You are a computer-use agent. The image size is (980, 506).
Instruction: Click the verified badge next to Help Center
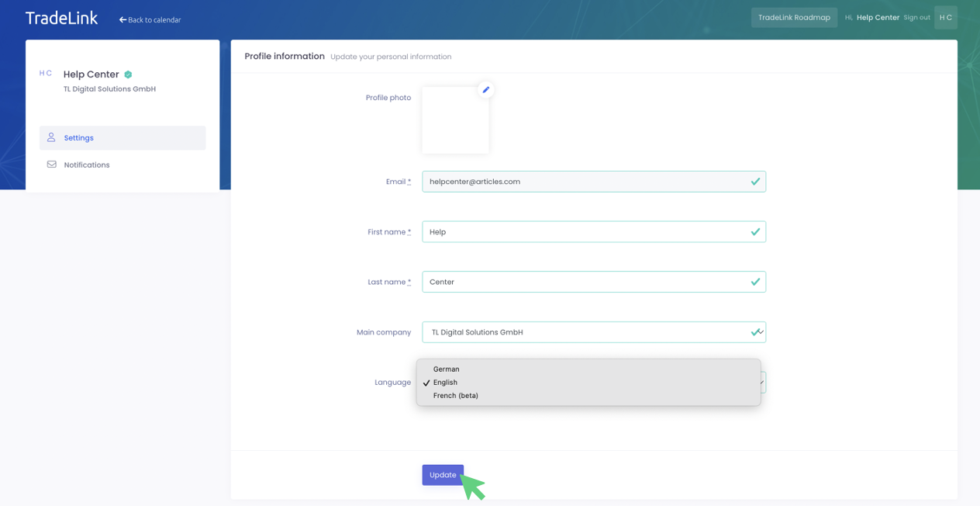coord(128,75)
